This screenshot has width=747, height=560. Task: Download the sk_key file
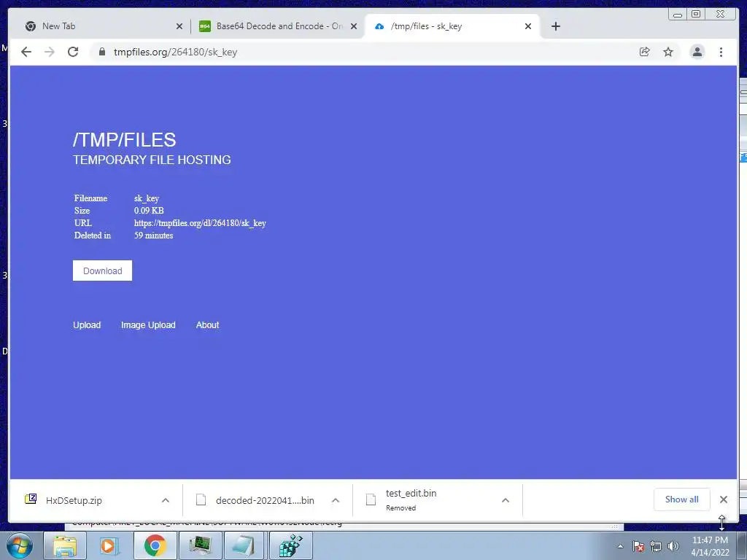point(102,271)
